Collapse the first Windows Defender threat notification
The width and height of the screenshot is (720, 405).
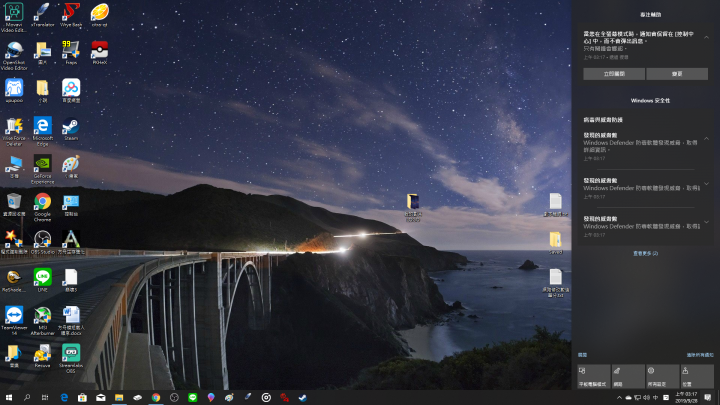click(706, 138)
